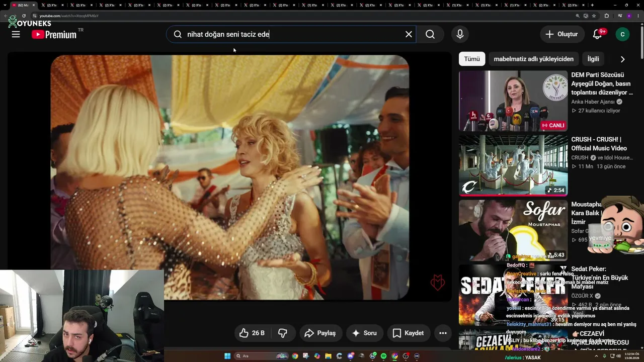Open a new browser tab with plus
Viewport: 644px width, 362px height.
click(x=592, y=5)
